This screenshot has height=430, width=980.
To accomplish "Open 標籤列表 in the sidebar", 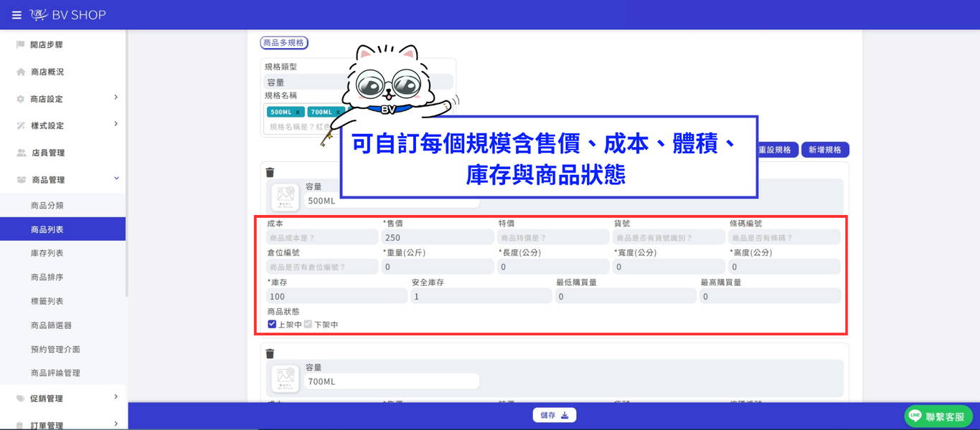I will [47, 301].
